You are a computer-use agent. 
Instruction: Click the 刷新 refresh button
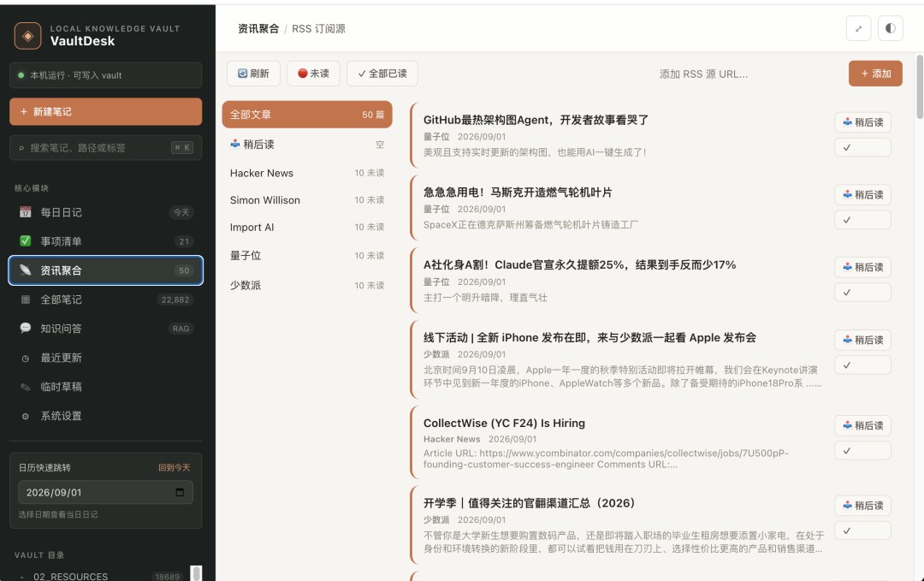253,73
